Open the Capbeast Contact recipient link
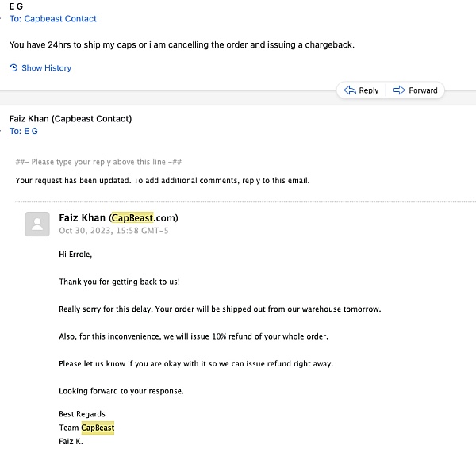This screenshot has width=476, height=472. click(x=60, y=18)
